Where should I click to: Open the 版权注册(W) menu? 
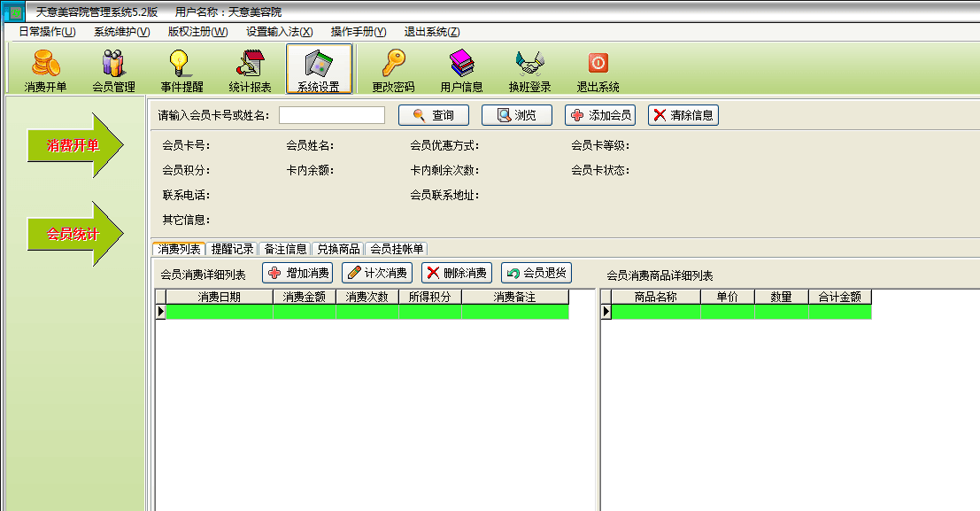tap(197, 32)
